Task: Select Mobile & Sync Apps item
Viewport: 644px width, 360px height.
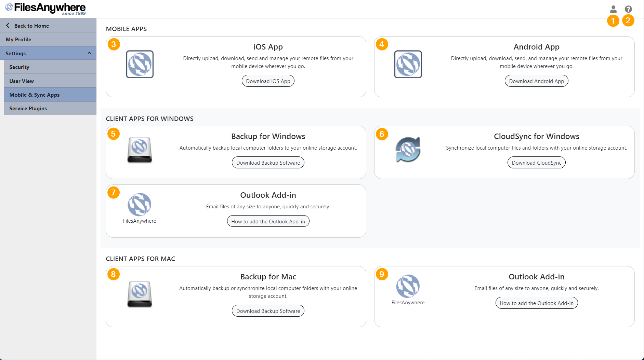Action: point(50,95)
